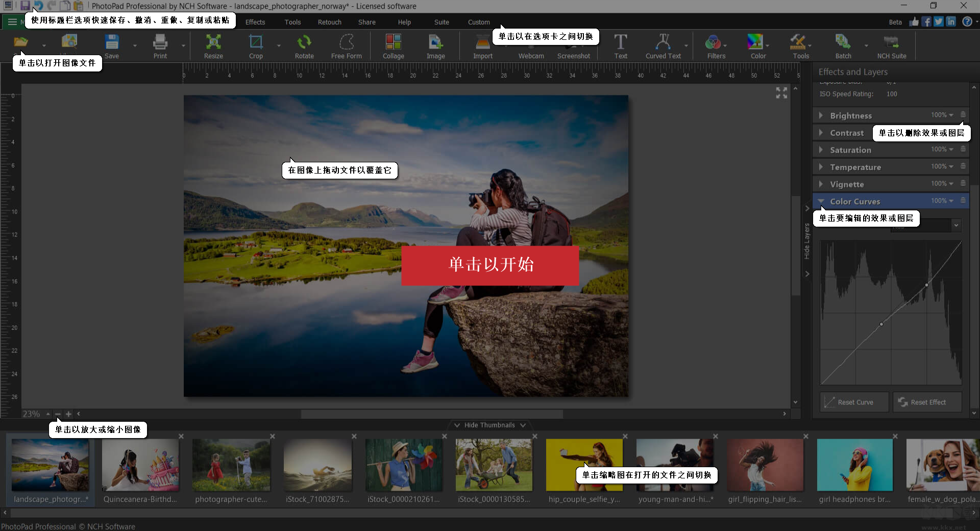Click the undo icon in title bar

(x=38, y=6)
